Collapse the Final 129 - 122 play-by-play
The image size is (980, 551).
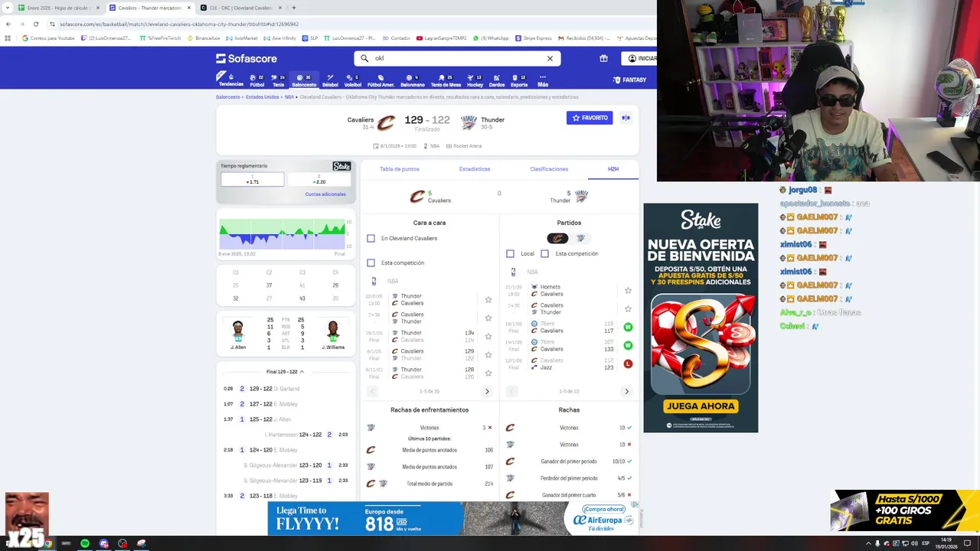click(x=285, y=371)
